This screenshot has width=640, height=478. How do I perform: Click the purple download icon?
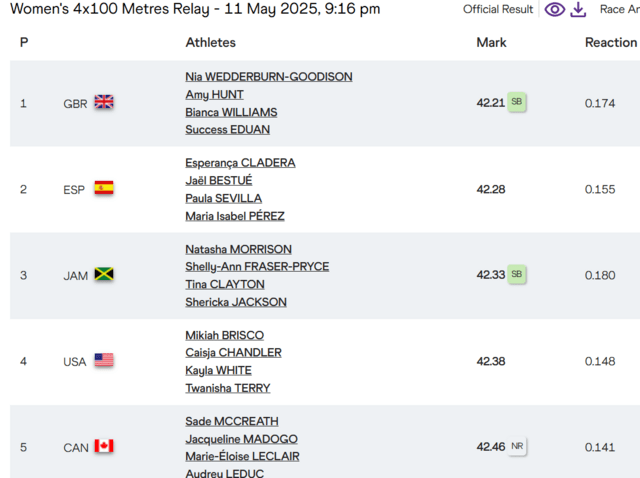point(578,10)
